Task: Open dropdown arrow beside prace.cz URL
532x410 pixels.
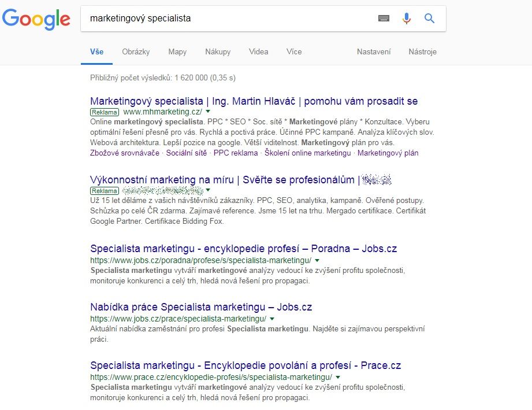Action: pyautogui.click(x=338, y=377)
